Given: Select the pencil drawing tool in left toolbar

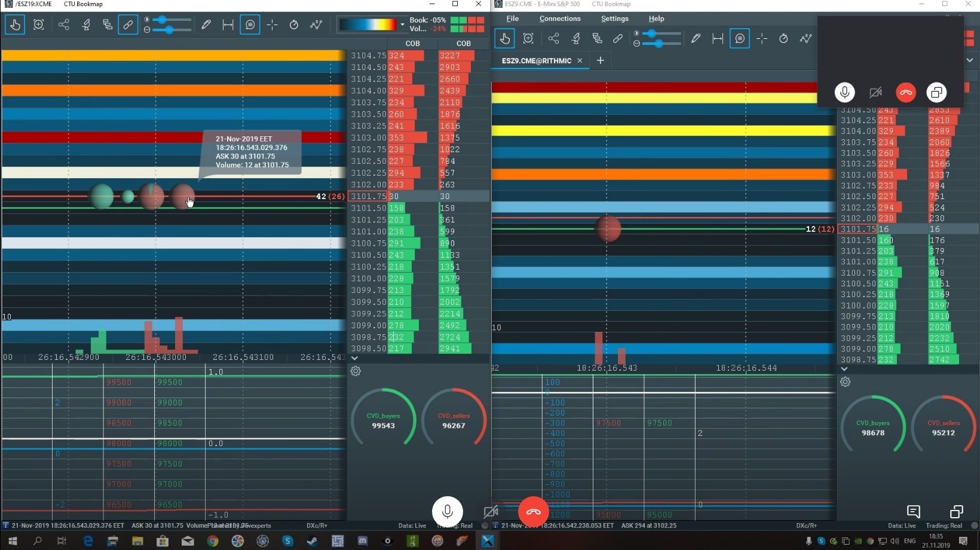Looking at the screenshot, I should pyautogui.click(x=206, y=25).
